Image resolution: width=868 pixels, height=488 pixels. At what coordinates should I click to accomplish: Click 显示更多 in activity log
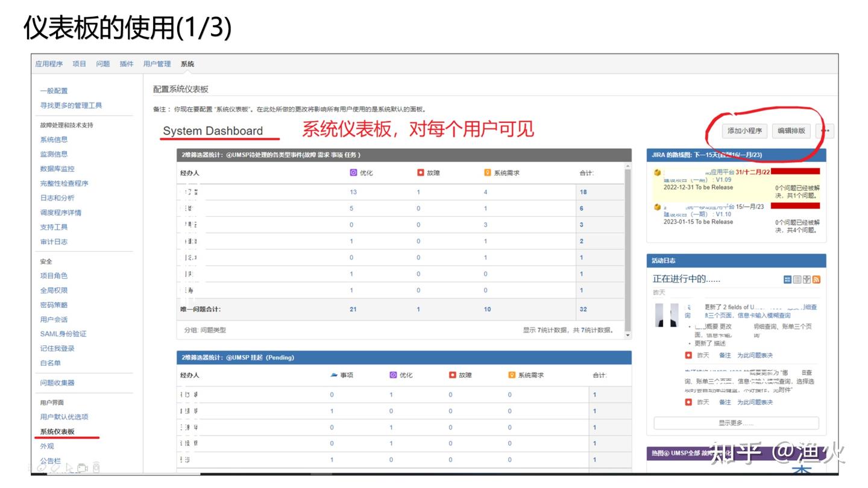click(736, 423)
